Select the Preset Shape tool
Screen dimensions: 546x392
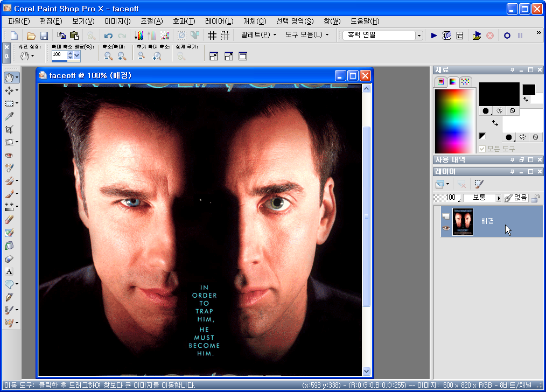click(9, 284)
